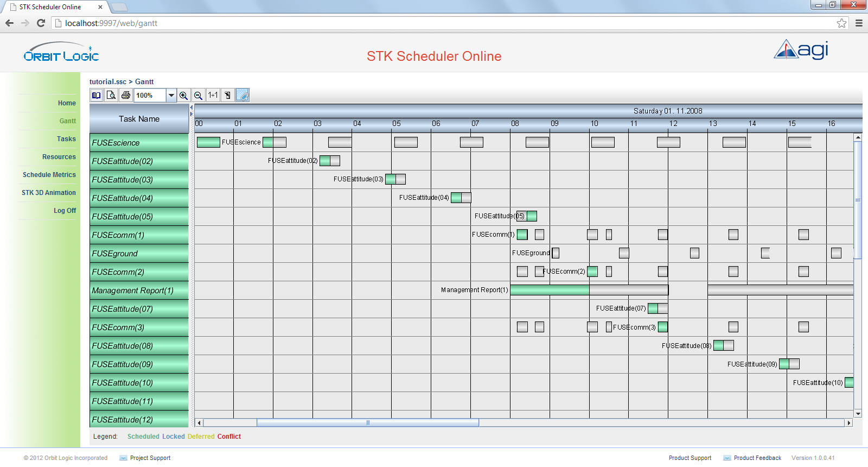Reset zoom with the 1:1 button
The height and width of the screenshot is (467, 868).
pyautogui.click(x=213, y=96)
